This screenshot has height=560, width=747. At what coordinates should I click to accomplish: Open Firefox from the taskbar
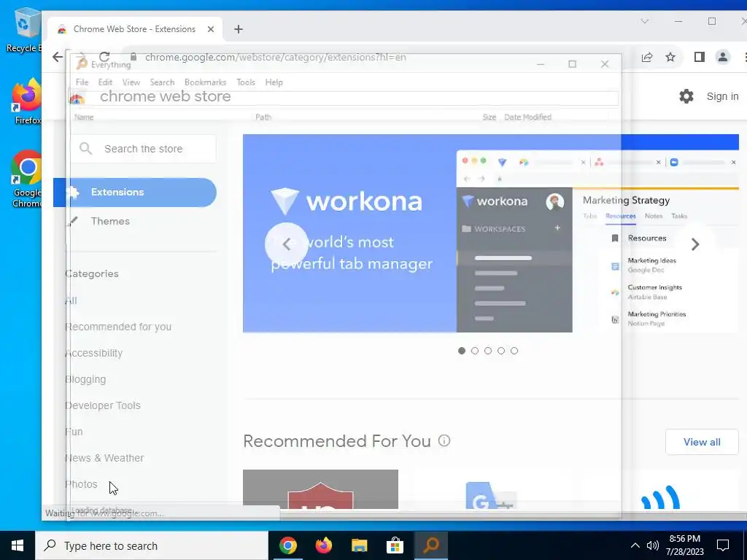(x=323, y=545)
